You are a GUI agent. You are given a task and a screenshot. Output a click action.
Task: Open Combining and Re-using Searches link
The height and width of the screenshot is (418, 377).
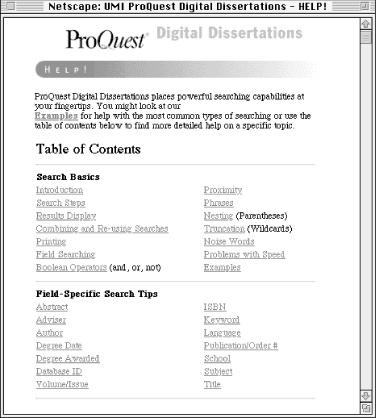coord(102,229)
